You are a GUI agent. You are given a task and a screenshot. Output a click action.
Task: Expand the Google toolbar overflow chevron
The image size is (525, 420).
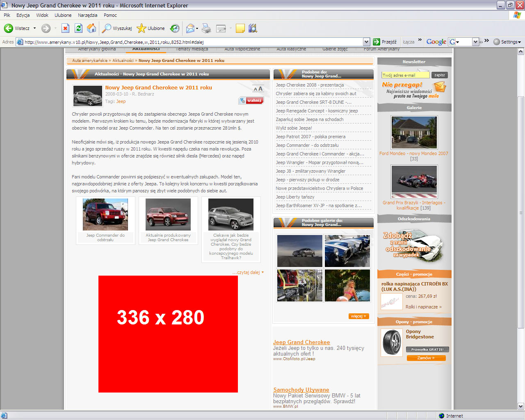click(x=486, y=40)
